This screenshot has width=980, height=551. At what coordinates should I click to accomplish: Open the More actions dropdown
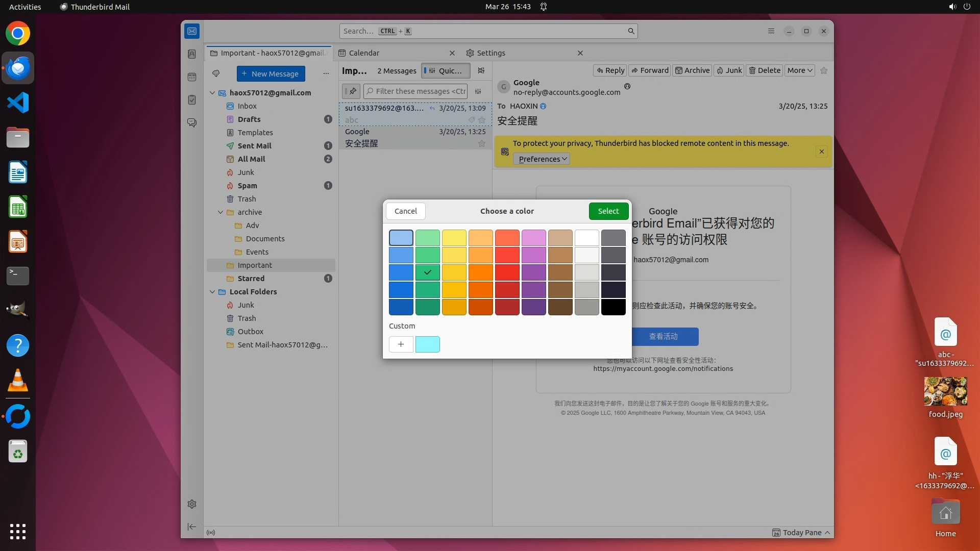coord(799,70)
